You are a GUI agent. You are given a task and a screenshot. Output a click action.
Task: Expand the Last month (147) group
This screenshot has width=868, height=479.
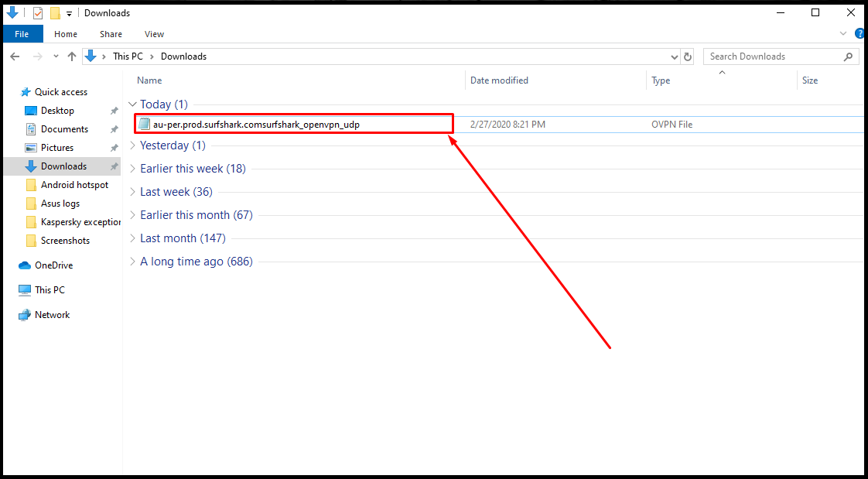(x=133, y=238)
